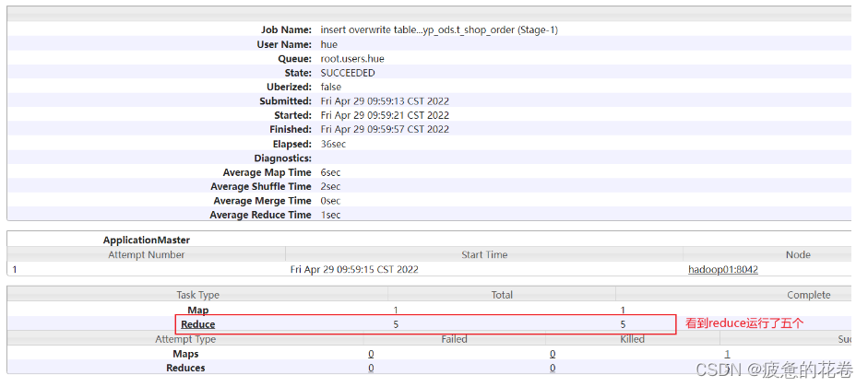Click the 'State:' label
868x387 pixels.
pyautogui.click(x=298, y=73)
